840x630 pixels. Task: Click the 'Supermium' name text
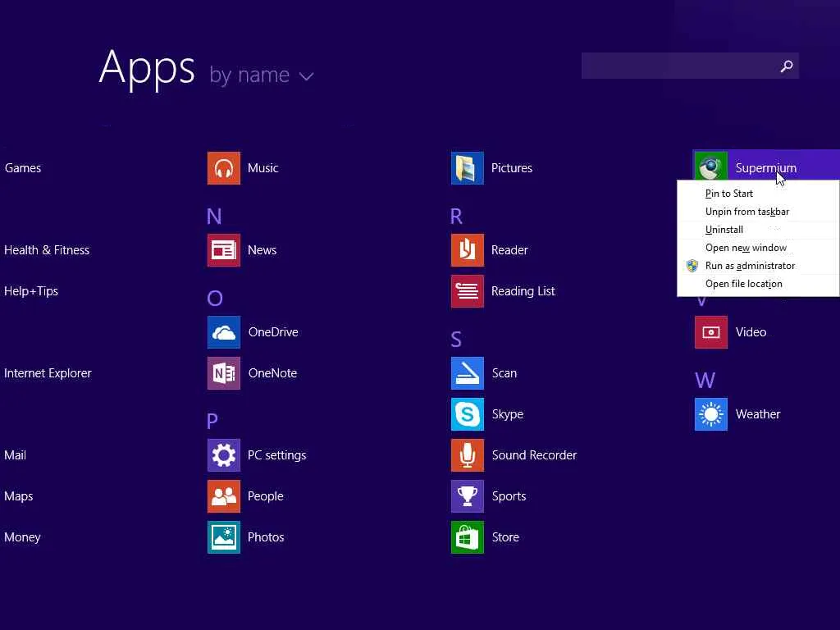[x=766, y=168]
